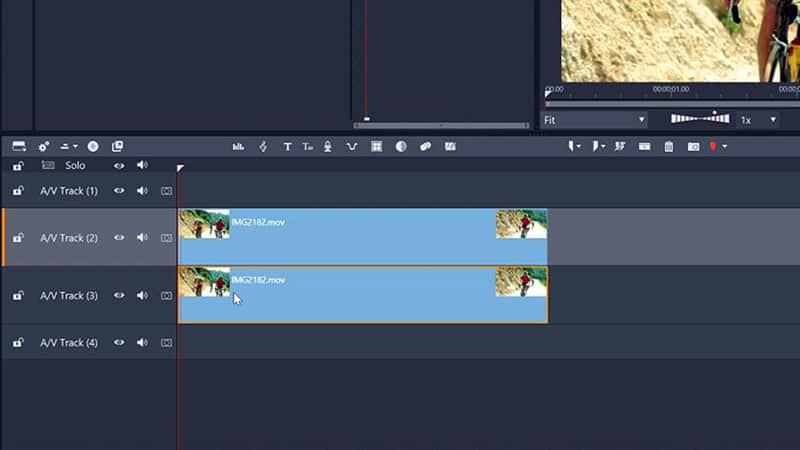Screen dimensions: 800x450
Task: Click monitor icon on A/V Track (1)
Action: click(x=167, y=191)
